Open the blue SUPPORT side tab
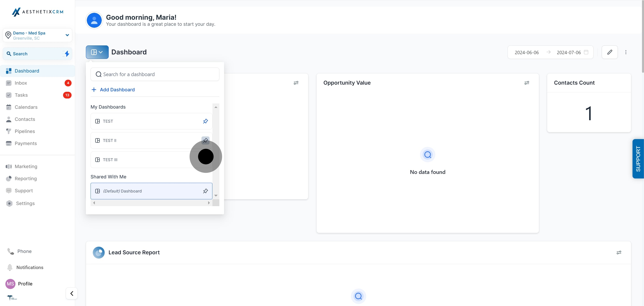The height and width of the screenshot is (306, 644). tap(638, 159)
